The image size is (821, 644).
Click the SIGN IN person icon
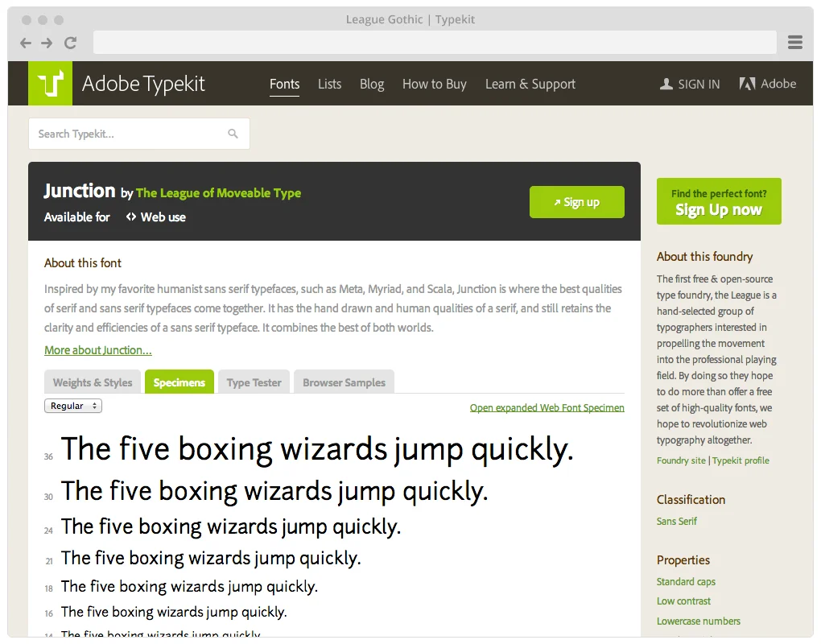666,84
